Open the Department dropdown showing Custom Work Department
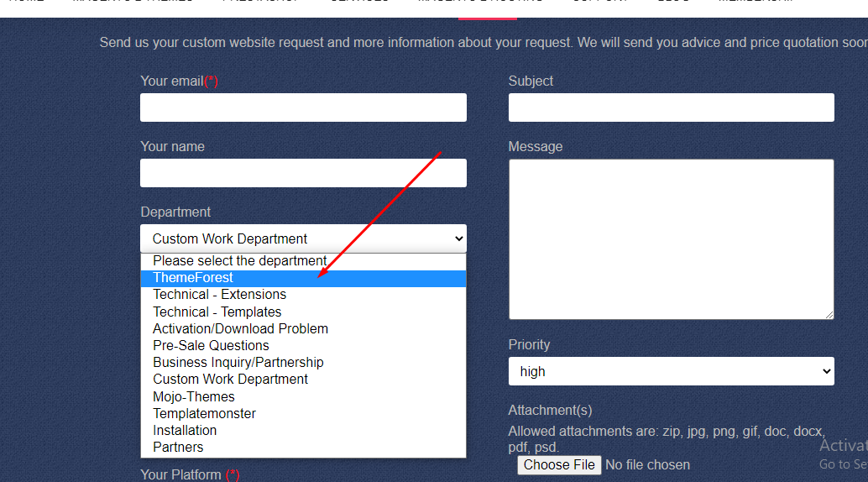The width and height of the screenshot is (868, 482). [x=303, y=238]
